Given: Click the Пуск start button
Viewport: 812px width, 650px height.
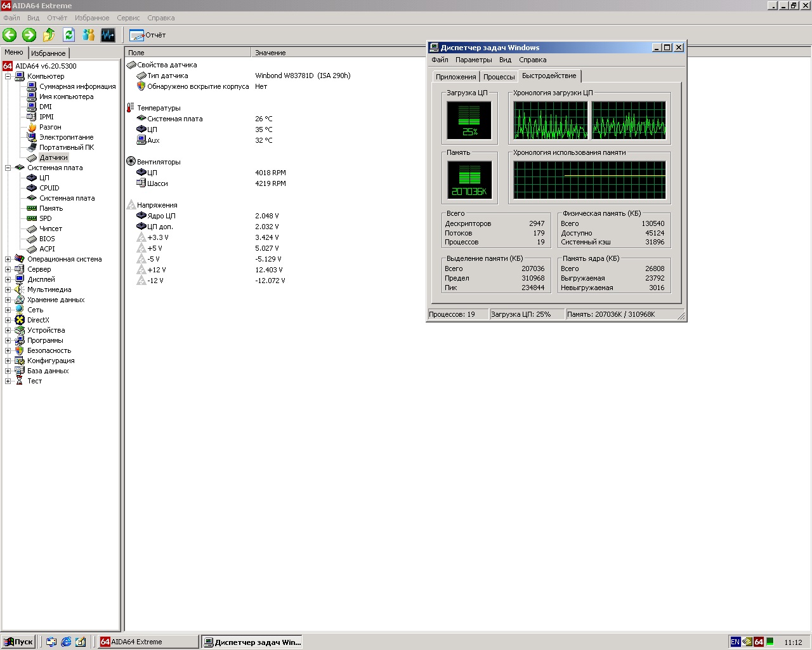Looking at the screenshot, I should tap(18, 642).
